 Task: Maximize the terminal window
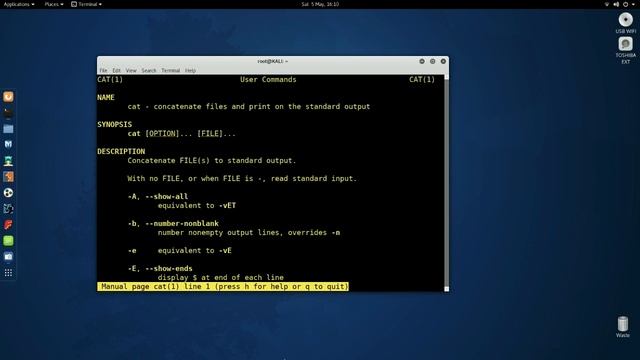click(432, 61)
